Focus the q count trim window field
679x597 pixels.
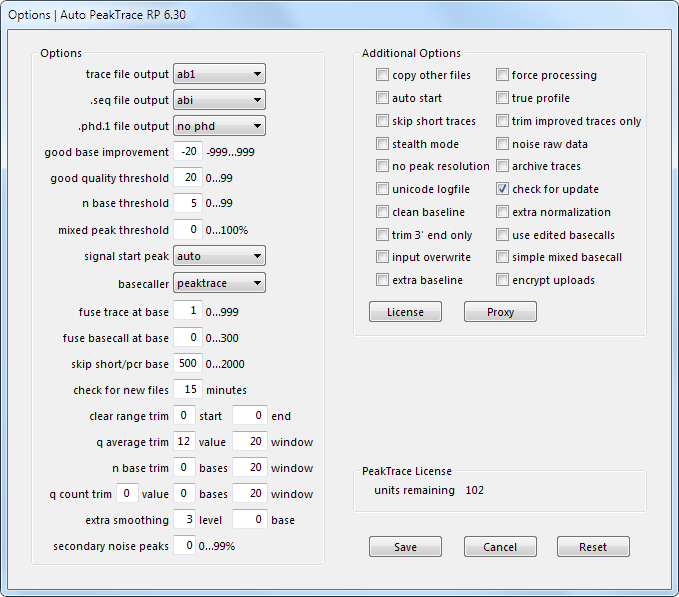(250, 493)
